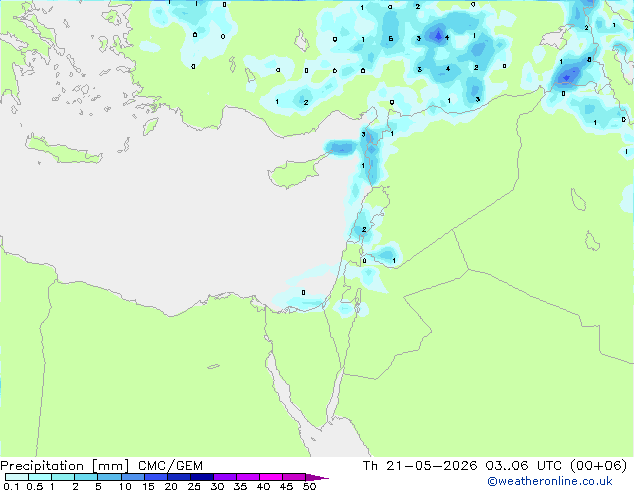Click the 15–20 mm legend color box
The image size is (634, 490).
[x=155, y=477]
